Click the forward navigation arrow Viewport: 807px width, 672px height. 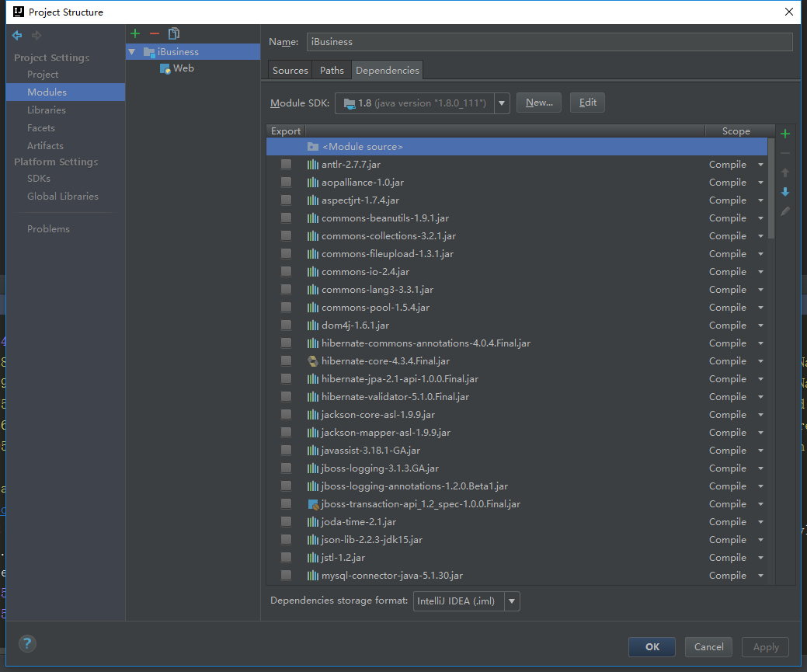click(36, 35)
